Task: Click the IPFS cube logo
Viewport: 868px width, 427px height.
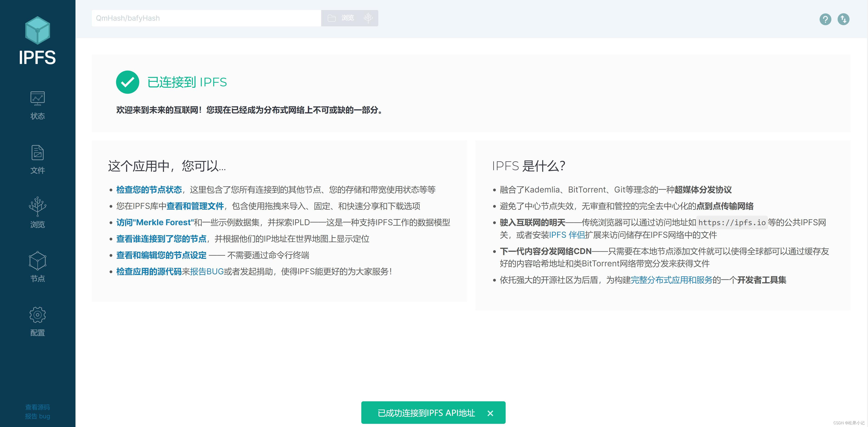Action: coord(38,31)
